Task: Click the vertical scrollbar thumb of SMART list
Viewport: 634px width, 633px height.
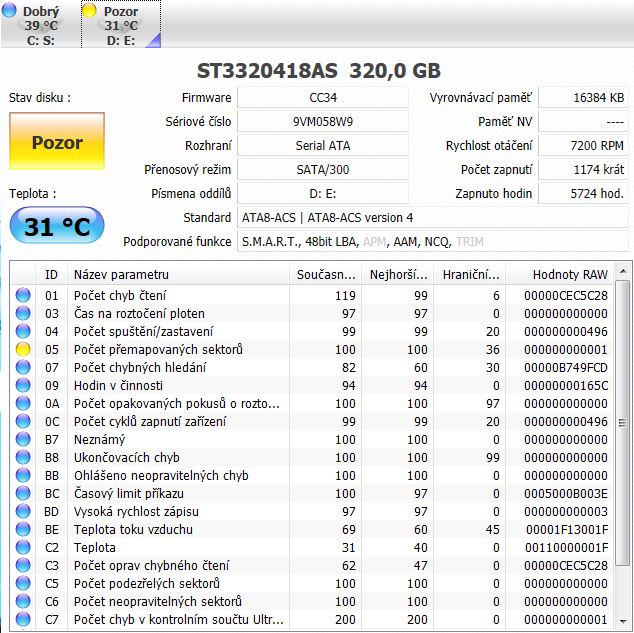Action: pos(623,423)
